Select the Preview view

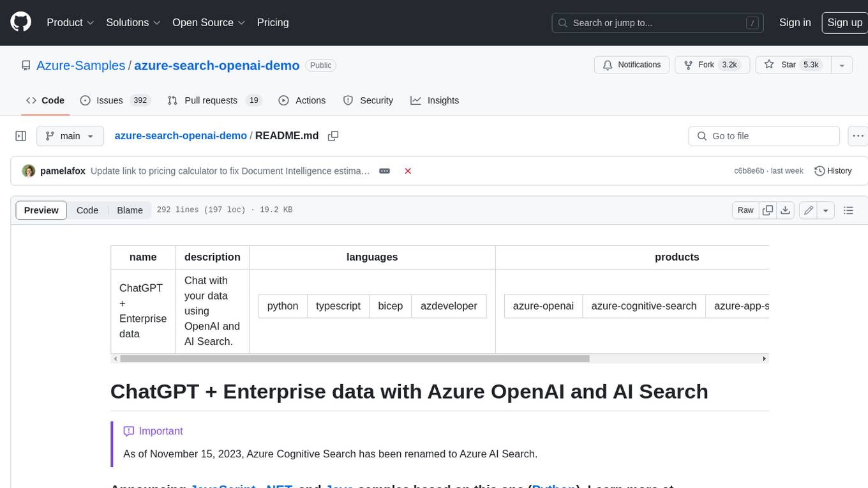41,210
